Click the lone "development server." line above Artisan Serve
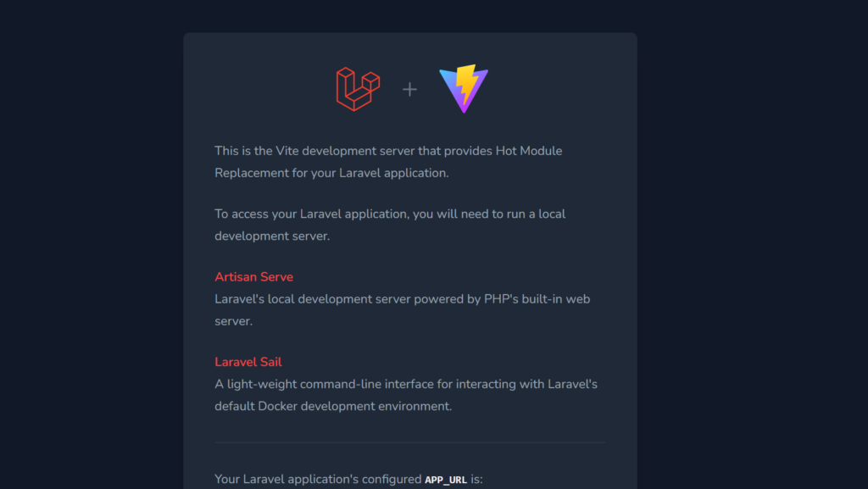This screenshot has width=868, height=489. (271, 236)
